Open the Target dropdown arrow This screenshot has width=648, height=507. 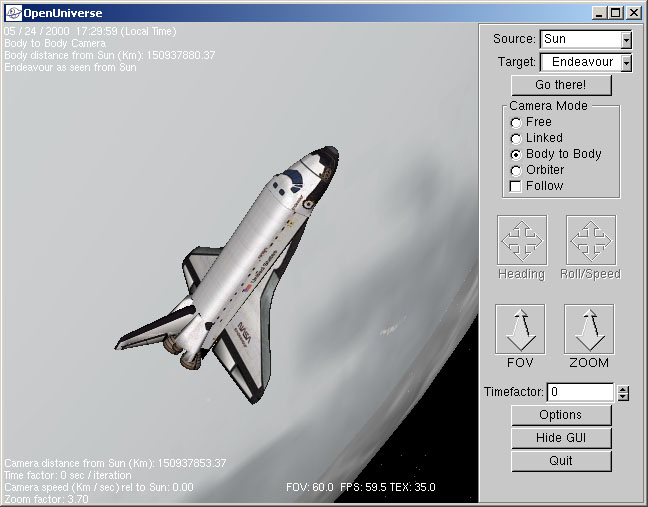click(627, 63)
